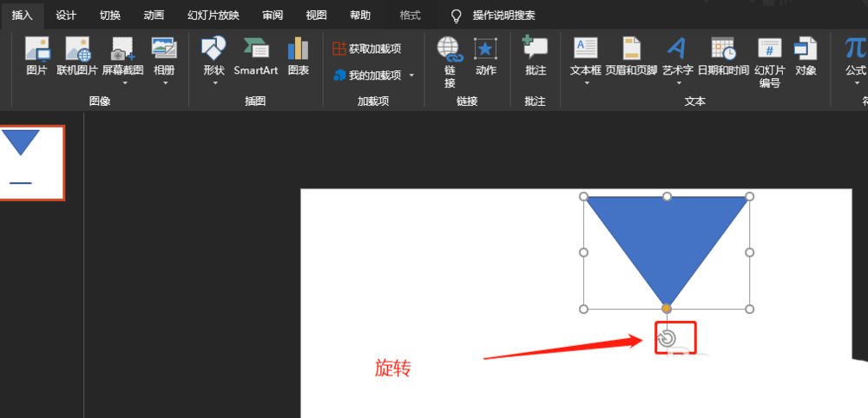Insert a 图表 chart

coord(299,56)
